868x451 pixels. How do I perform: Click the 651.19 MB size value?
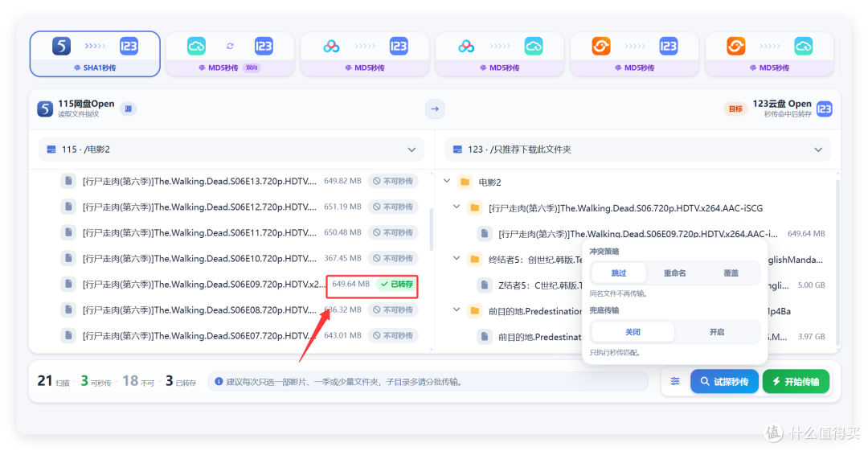click(342, 207)
